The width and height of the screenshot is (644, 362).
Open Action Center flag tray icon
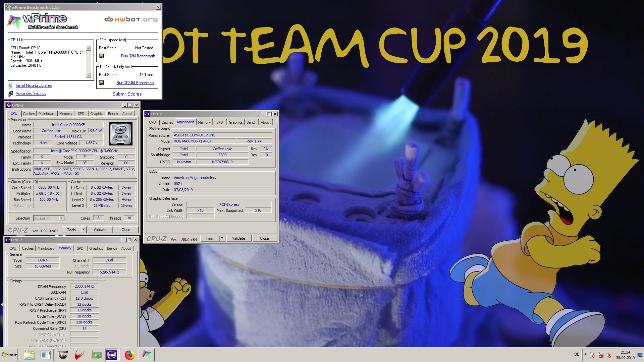[593, 355]
